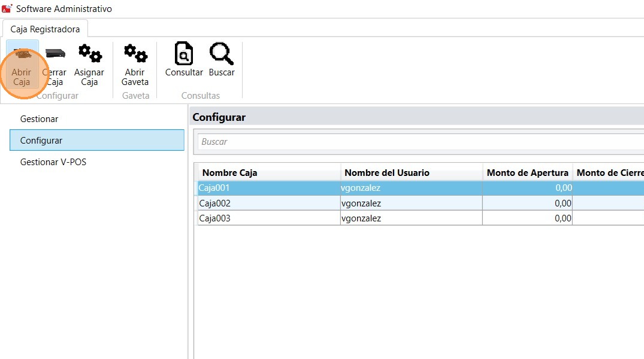Open Gestionar V-POS in side menu
644x359 pixels.
[53, 162]
